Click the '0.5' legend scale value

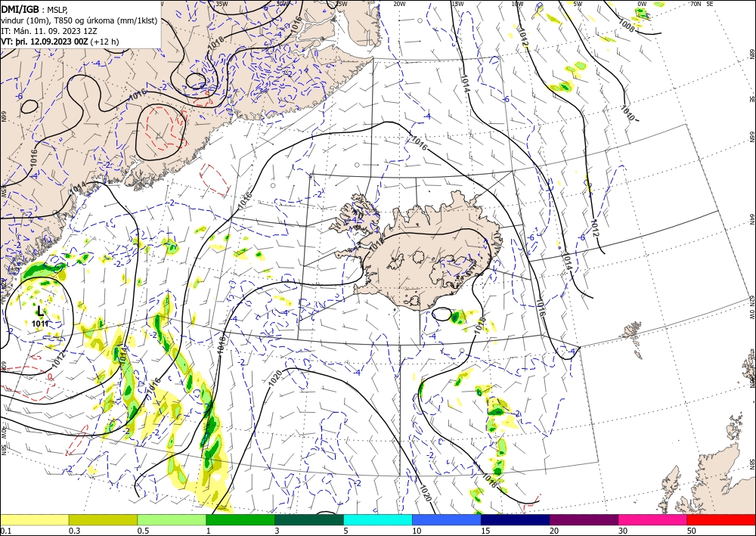(x=142, y=531)
